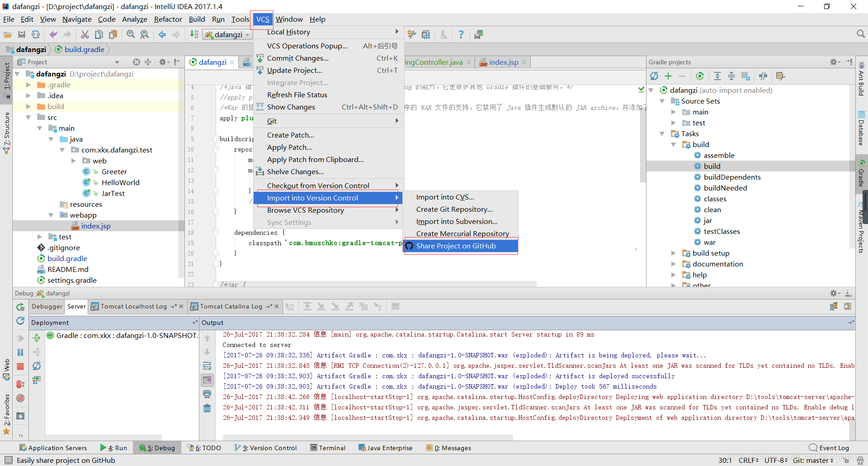
Task: Select the war Gradle task
Action: [x=709, y=242]
